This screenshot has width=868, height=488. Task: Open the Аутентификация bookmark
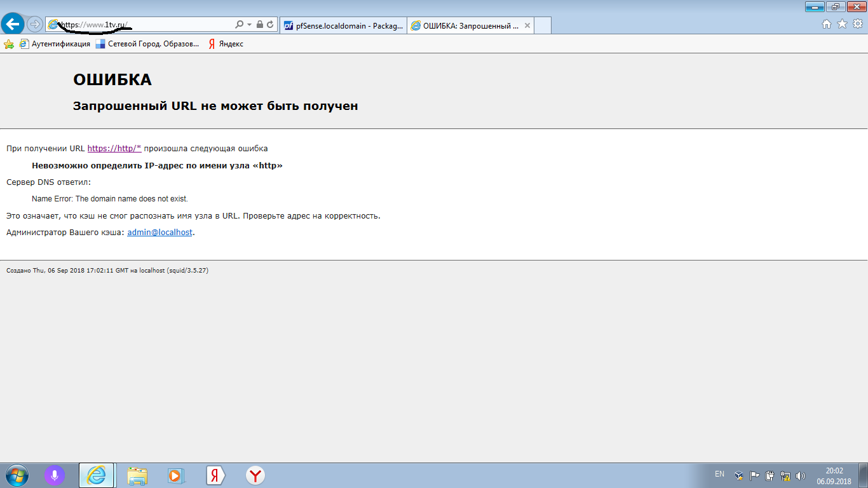(55, 44)
